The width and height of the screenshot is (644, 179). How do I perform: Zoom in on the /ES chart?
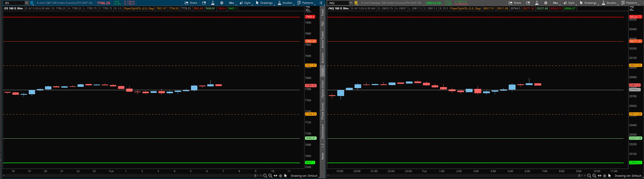tap(270, 176)
